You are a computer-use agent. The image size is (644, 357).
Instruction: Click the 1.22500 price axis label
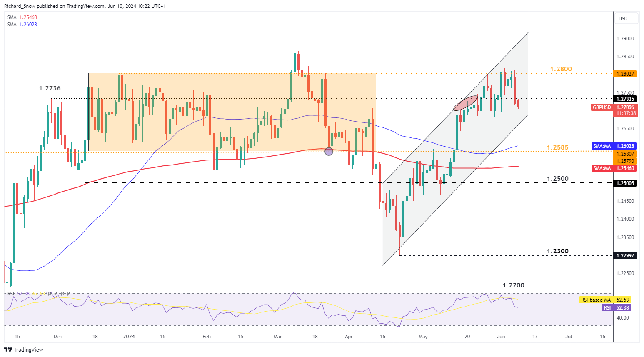[x=625, y=273]
